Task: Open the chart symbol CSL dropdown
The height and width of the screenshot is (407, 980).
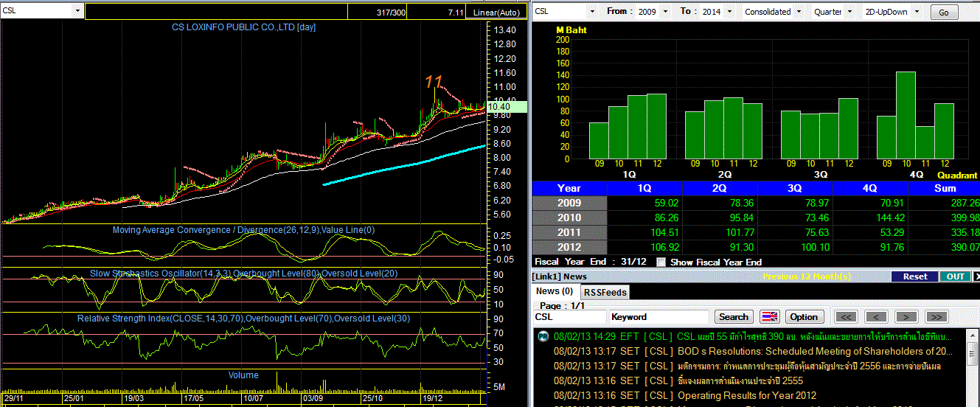Action: click(x=77, y=12)
